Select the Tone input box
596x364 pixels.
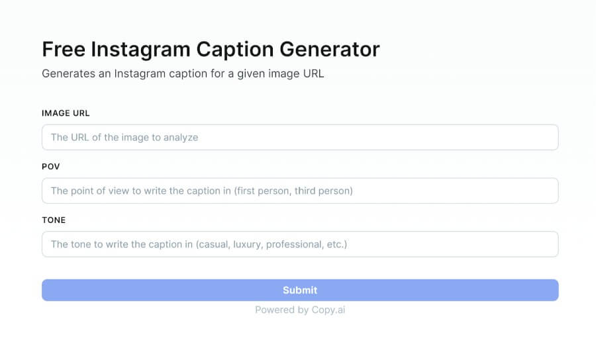click(300, 244)
